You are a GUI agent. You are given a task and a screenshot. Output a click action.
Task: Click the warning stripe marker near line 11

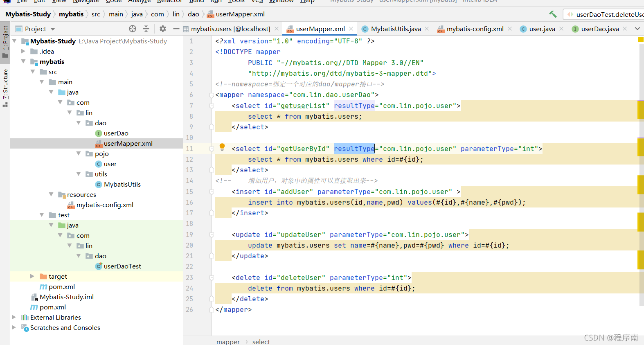pyautogui.click(x=641, y=147)
